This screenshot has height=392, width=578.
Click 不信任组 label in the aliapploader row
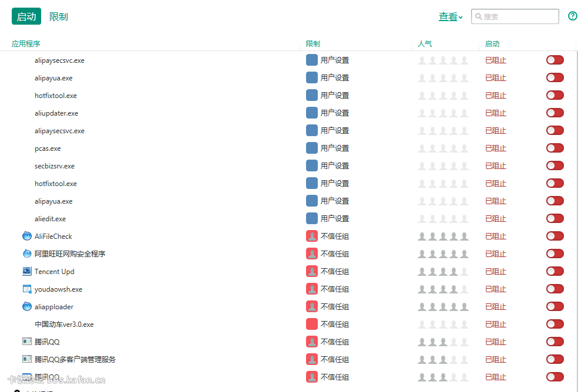point(335,307)
